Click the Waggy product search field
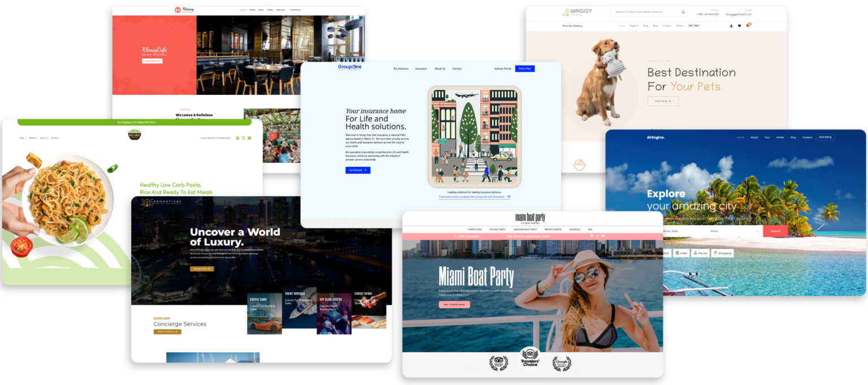The width and height of the screenshot is (868, 385). pyautogui.click(x=644, y=12)
